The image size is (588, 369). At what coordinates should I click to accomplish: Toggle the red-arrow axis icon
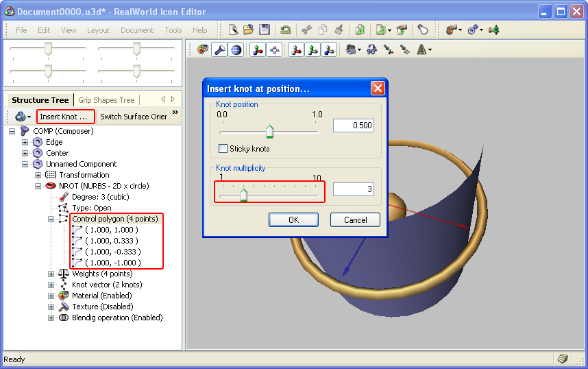coord(296,49)
